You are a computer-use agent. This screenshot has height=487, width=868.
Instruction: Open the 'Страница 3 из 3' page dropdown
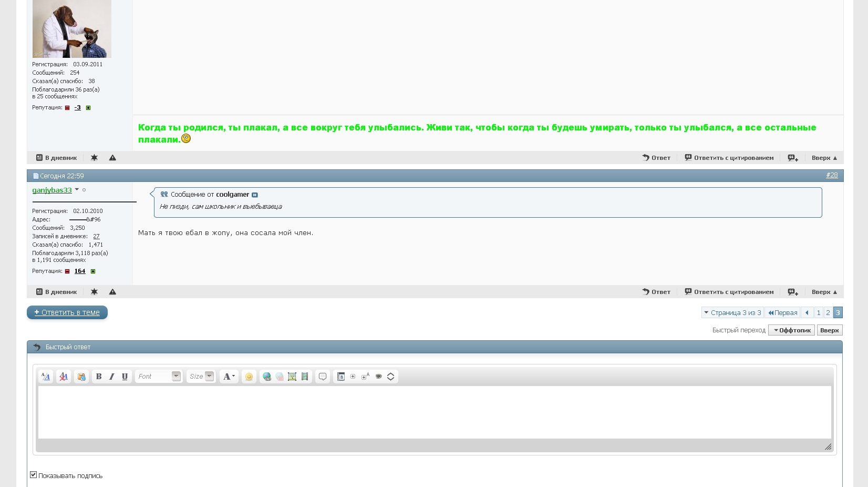pos(732,313)
